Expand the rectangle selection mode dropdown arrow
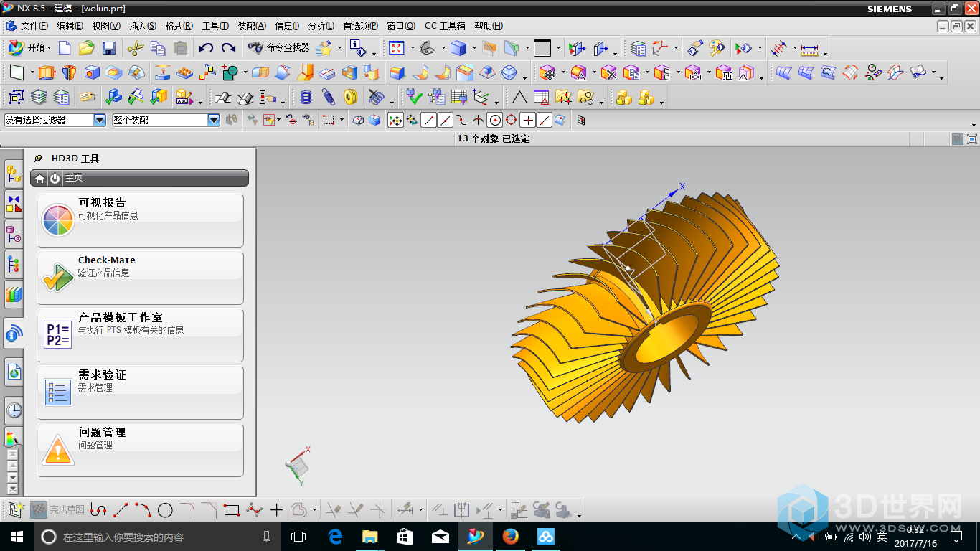Image resolution: width=980 pixels, height=551 pixels. coord(341,121)
